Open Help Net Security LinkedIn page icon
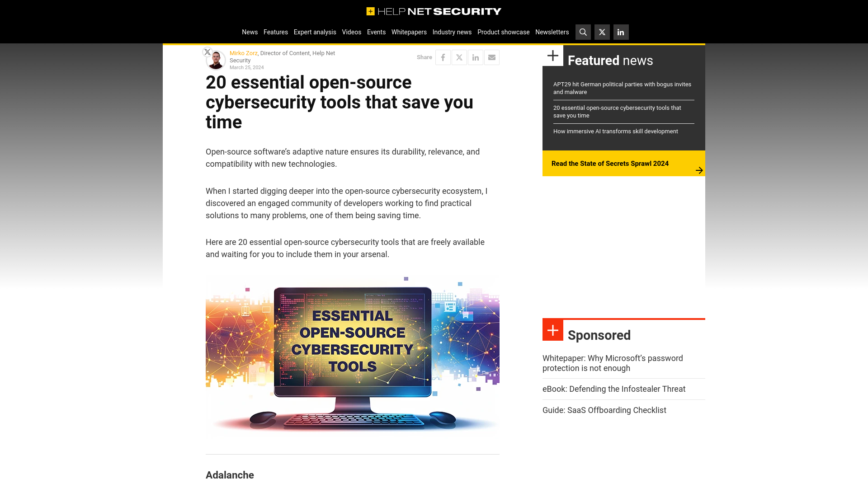868x488 pixels. tap(621, 32)
